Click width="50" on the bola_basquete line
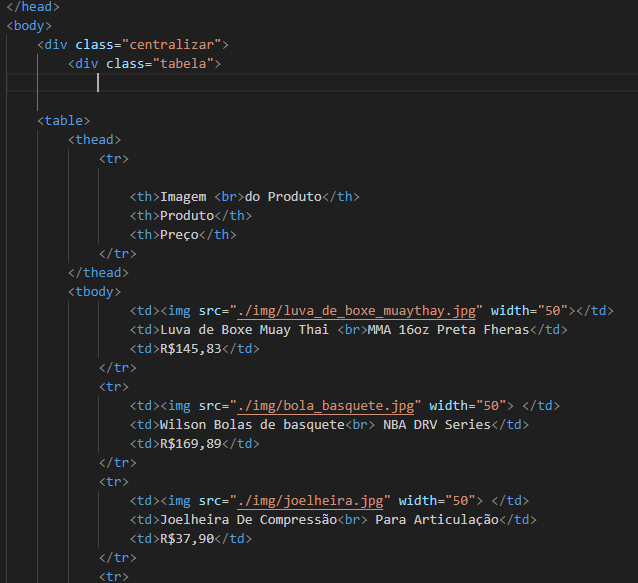The height and width of the screenshot is (583, 638). click(468, 406)
